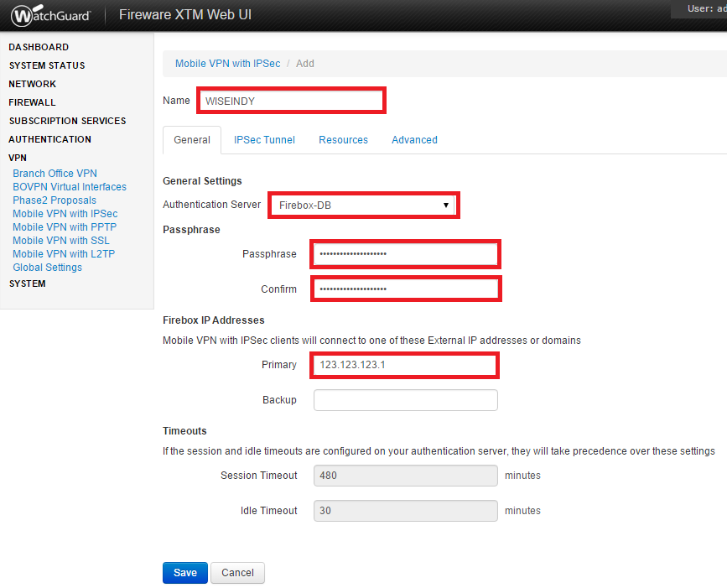Click the Name field containing WISEINDY
This screenshot has width=727, height=588.
(291, 101)
